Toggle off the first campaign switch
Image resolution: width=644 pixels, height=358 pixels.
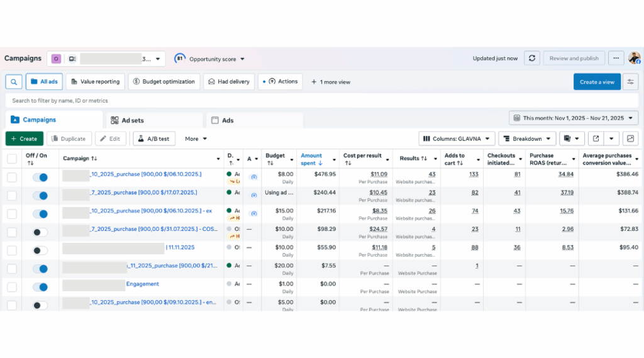(40, 177)
